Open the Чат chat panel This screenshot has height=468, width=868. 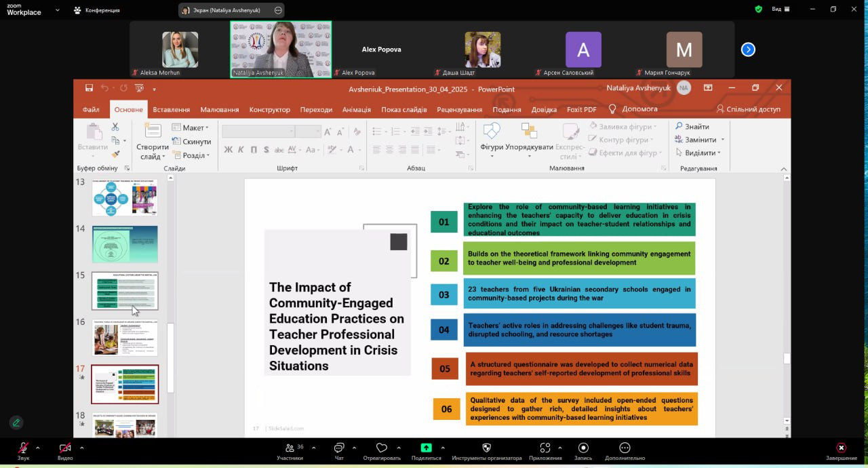(x=339, y=448)
